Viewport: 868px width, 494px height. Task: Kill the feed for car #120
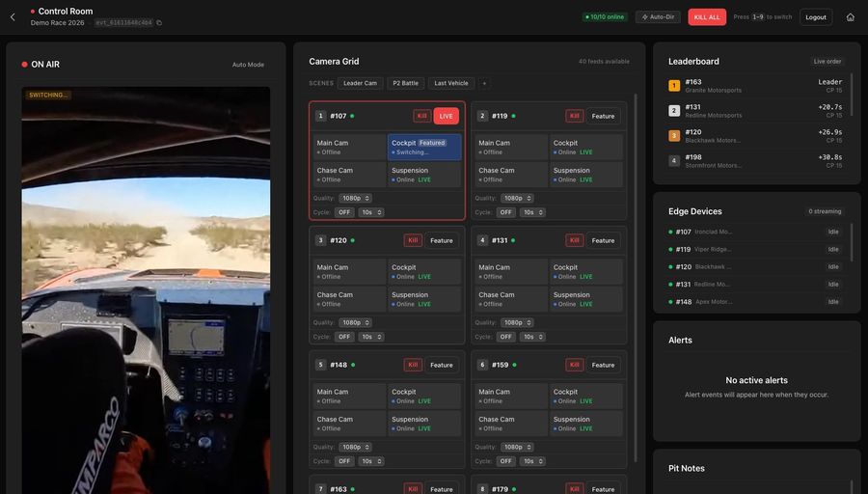coord(413,240)
